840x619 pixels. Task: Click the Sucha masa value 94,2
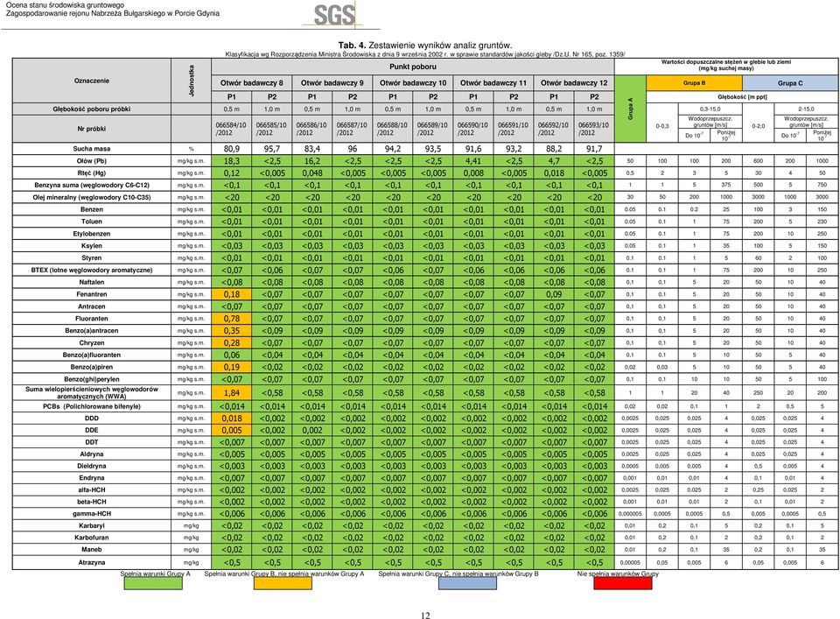pyautogui.click(x=393, y=149)
